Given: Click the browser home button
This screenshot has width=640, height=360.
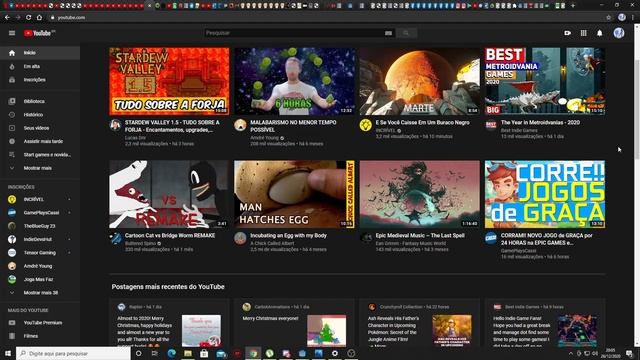Looking at the screenshot, I should pyautogui.click(x=39, y=18).
